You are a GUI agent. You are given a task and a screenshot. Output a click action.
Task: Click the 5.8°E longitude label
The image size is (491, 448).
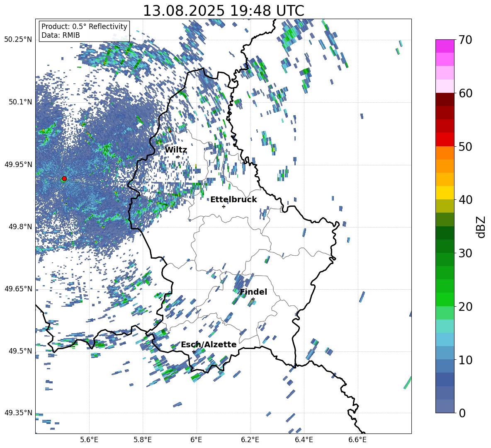[143, 440]
